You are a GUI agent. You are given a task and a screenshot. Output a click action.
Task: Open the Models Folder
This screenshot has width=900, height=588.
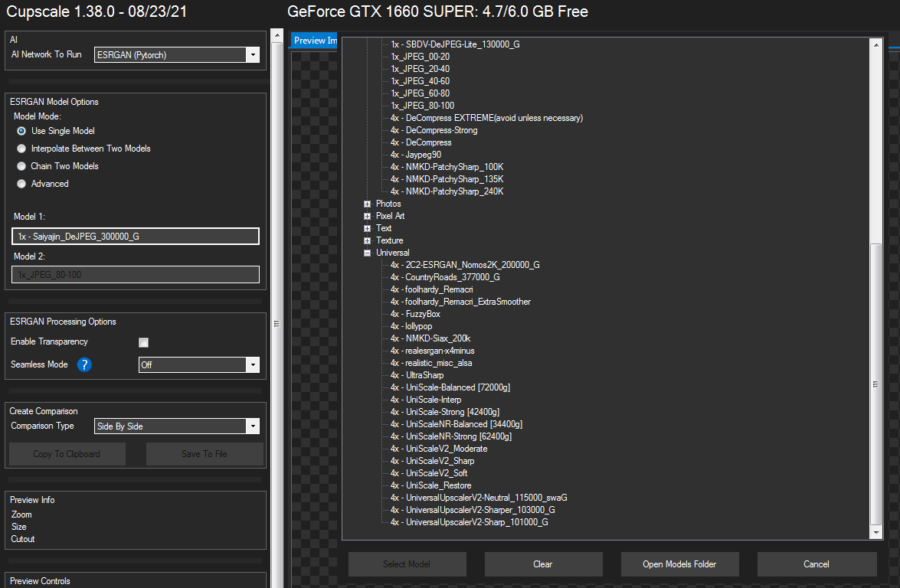pyautogui.click(x=679, y=564)
